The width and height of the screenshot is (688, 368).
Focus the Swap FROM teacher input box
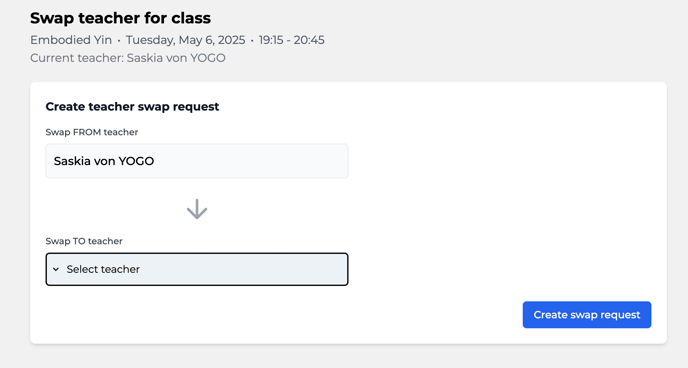coord(197,161)
